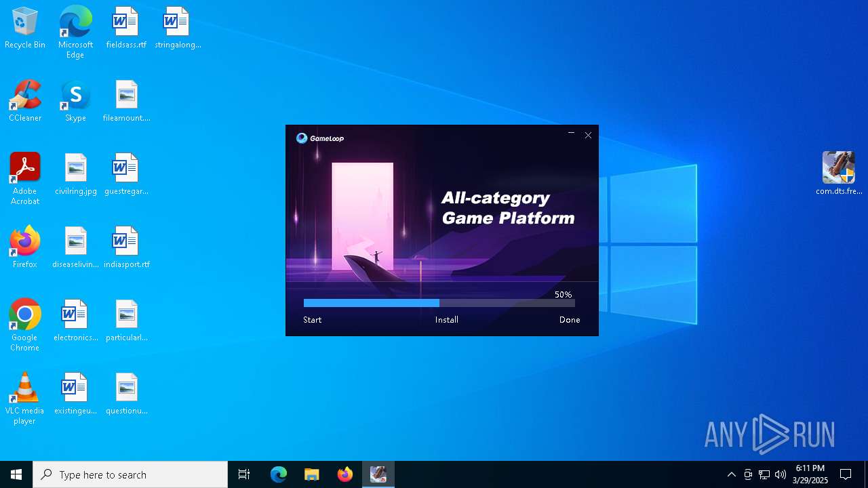Open Firefox desktop shortcut
Viewport: 868px width, 488px height.
tap(25, 247)
